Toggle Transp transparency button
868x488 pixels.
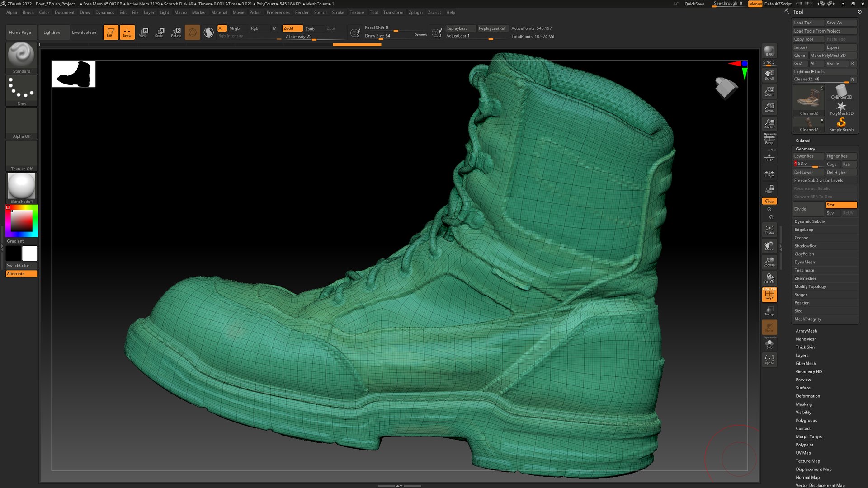(769, 311)
